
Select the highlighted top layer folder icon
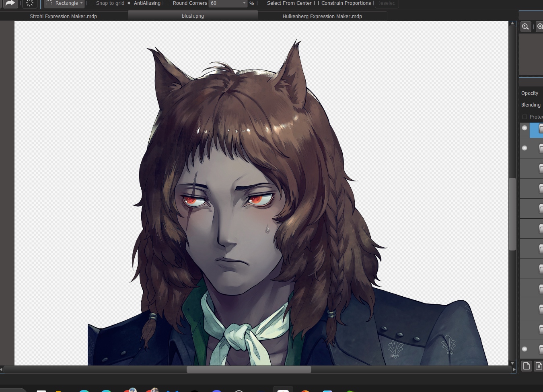pos(541,129)
